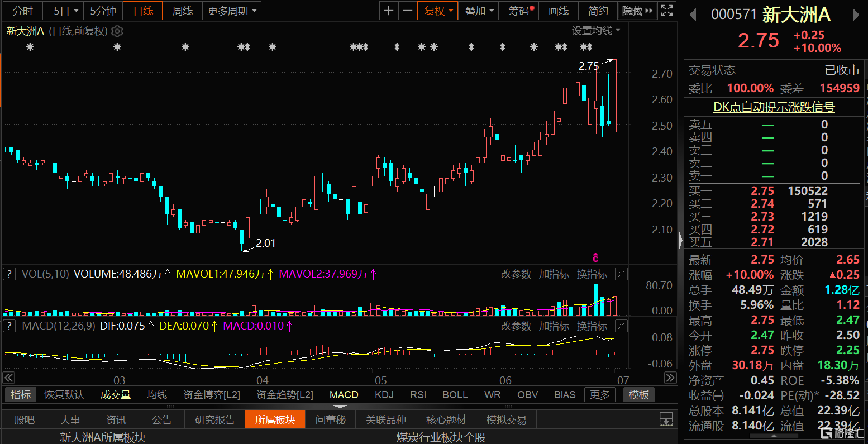
Task: Select the 日线 daily period
Action: tap(143, 11)
